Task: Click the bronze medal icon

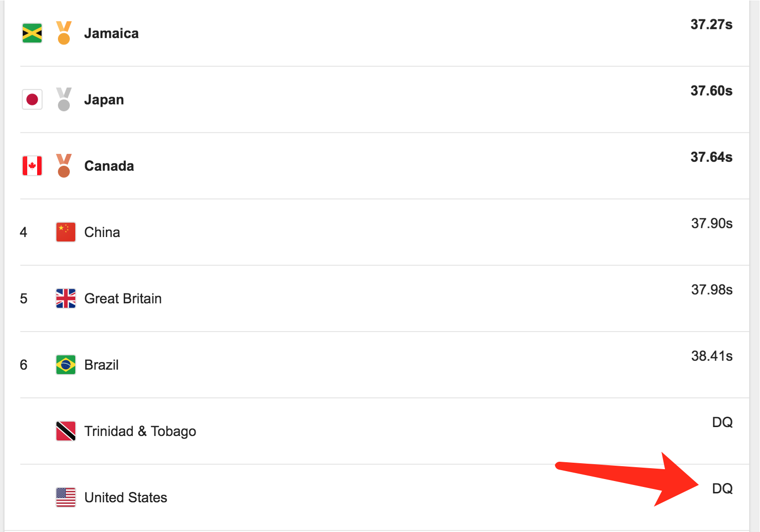Action: pos(64,166)
